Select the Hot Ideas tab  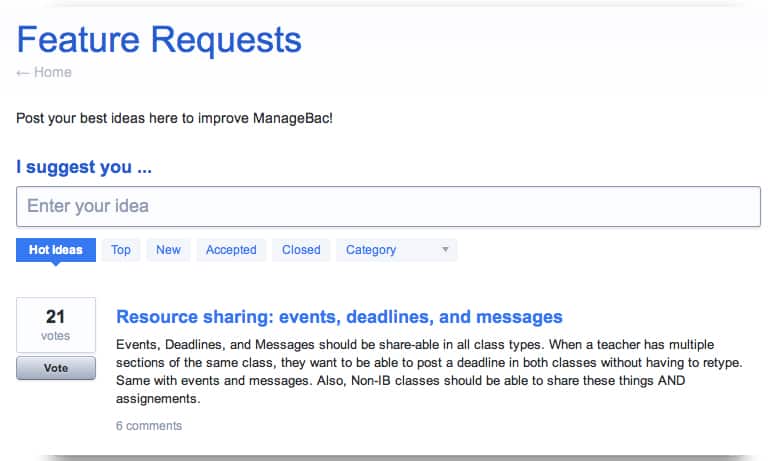click(56, 250)
